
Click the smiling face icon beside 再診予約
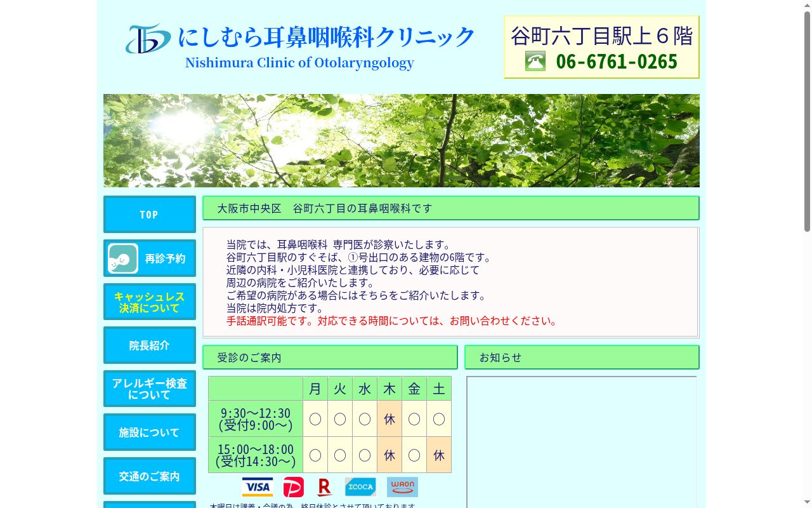(122, 258)
